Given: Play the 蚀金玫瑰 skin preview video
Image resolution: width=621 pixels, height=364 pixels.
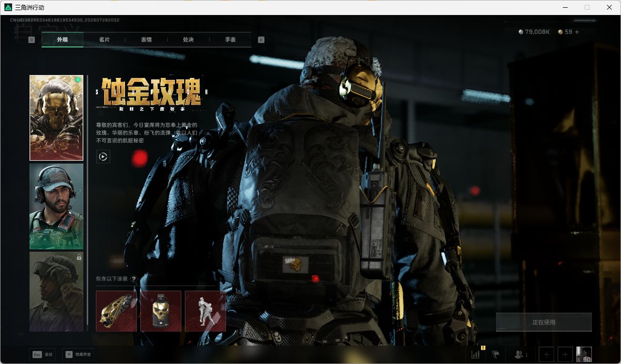Looking at the screenshot, I should [x=103, y=156].
